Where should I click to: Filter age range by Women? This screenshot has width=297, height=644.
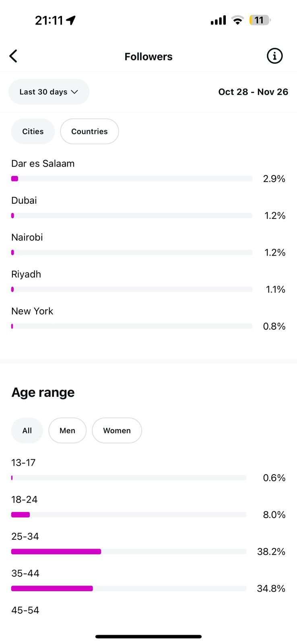(x=117, y=430)
